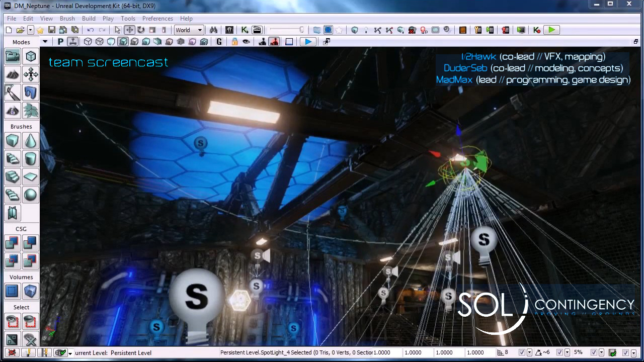Screen dimensions: 644x362
Task: Build paths icon in toolbar
Action: 377,30
